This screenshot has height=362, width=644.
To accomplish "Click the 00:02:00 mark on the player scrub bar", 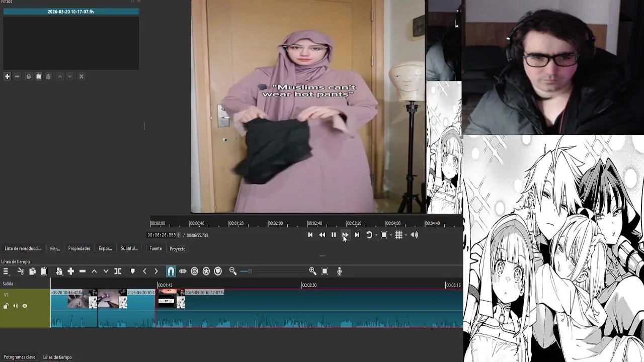I will (275, 223).
